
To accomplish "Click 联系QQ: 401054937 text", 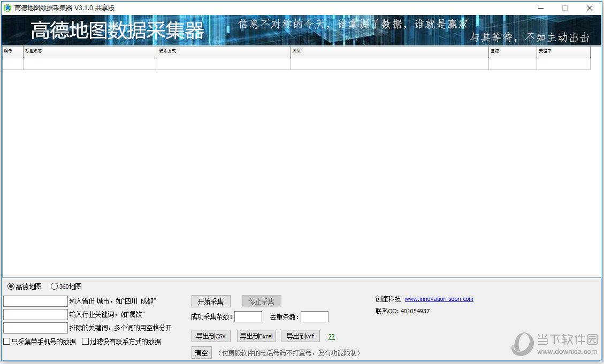I will coord(402,311).
